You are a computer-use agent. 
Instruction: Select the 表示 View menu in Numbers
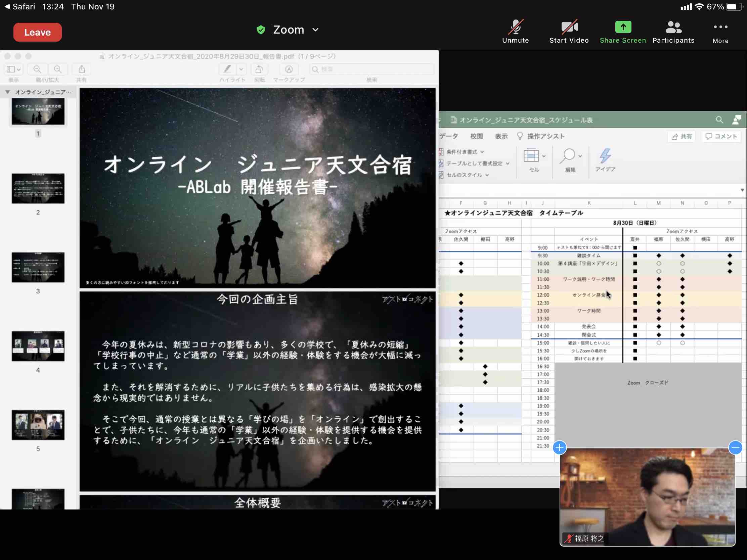tap(501, 136)
